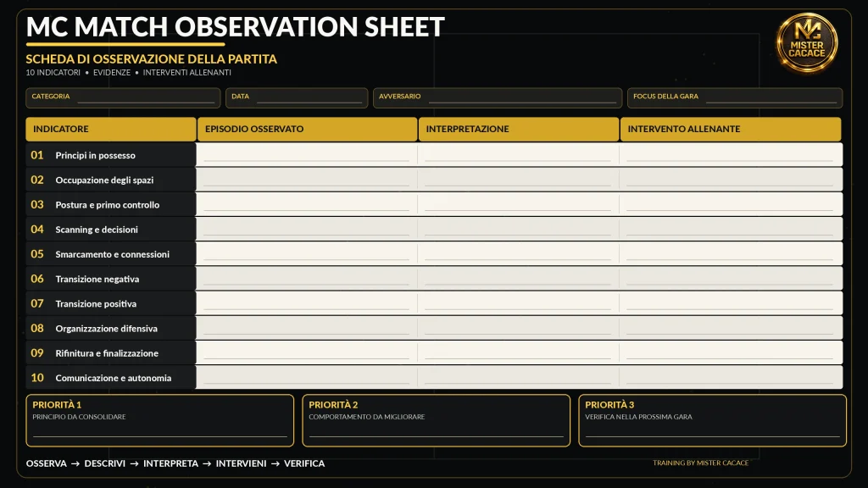Select the 'Comunicazione e autonomia' indicator label
Image resolution: width=868 pixels, height=488 pixels.
114,378
